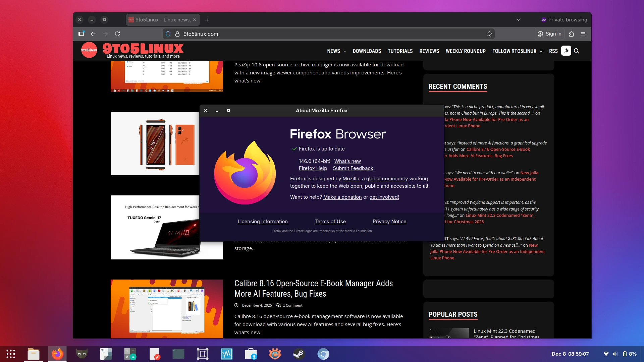This screenshot has height=362, width=644.
Task: Expand the FOLLOW 9TO5LINUX dropdown
Action: (540, 51)
